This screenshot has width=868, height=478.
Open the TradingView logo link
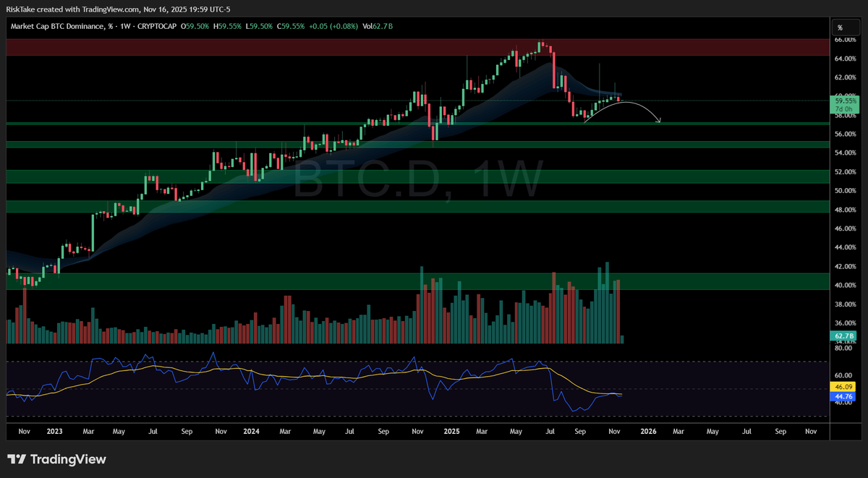(56, 459)
